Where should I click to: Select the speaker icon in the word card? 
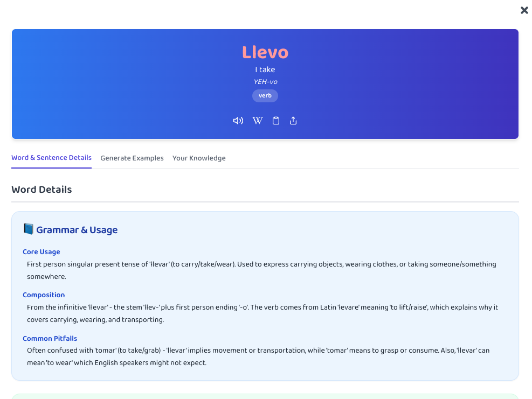tap(238, 121)
